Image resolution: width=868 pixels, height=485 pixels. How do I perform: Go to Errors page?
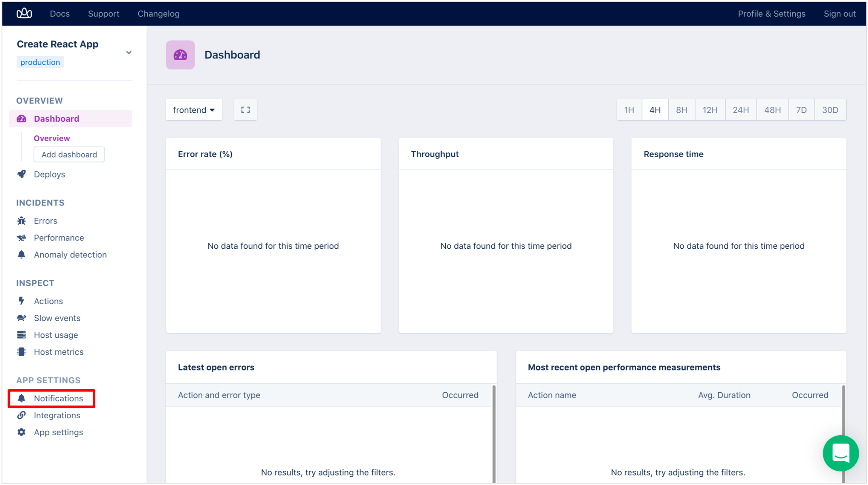click(46, 221)
